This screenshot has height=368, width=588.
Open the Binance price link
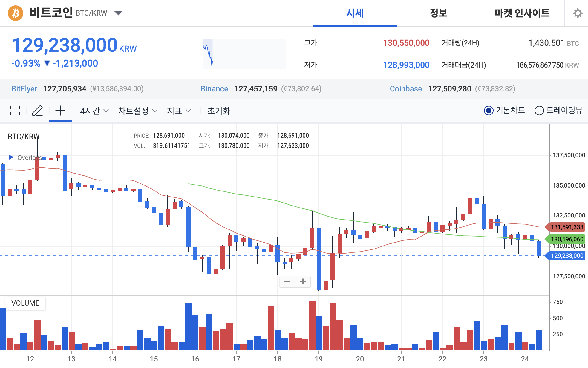click(x=215, y=89)
